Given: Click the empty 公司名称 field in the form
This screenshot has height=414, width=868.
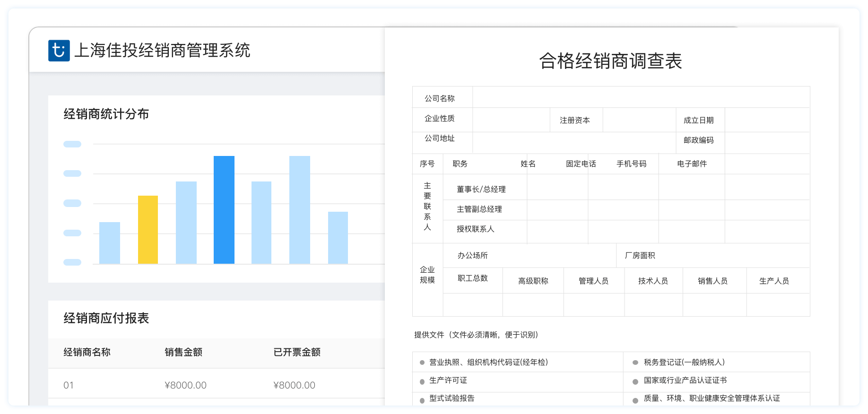Looking at the screenshot, I should click(641, 97).
